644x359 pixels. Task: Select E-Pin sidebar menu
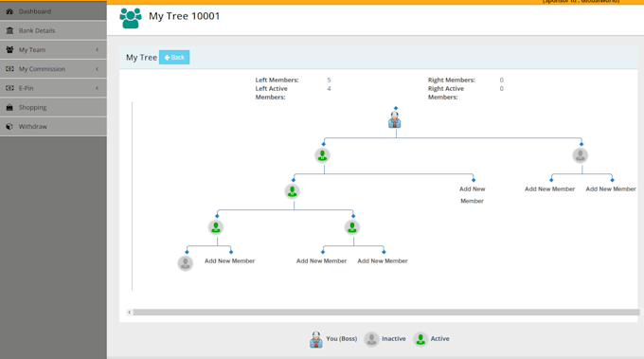tap(53, 88)
